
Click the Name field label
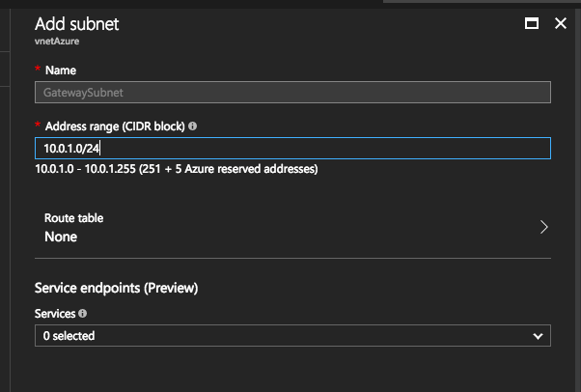pyautogui.click(x=61, y=70)
